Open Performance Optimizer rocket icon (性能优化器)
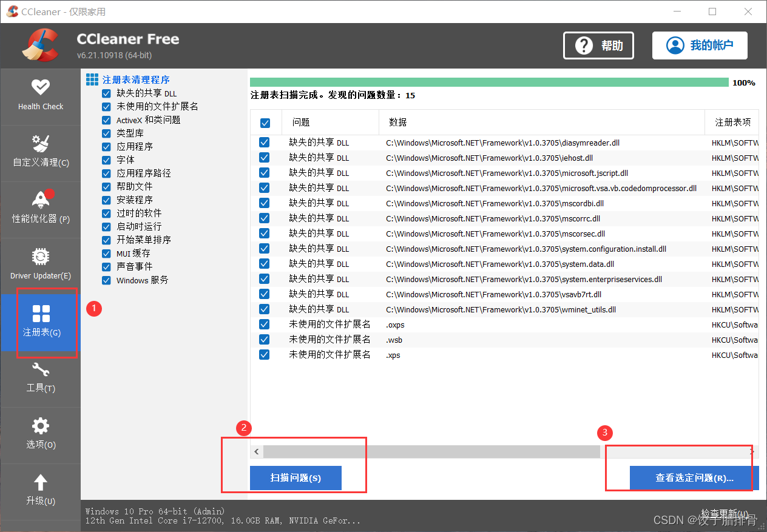This screenshot has height=532, width=767. 41,200
